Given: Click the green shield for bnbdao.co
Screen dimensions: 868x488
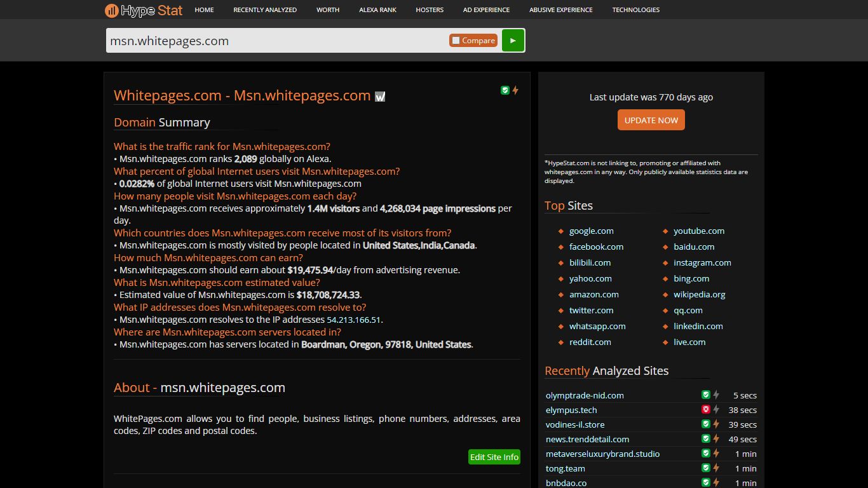Looking at the screenshot, I should [x=705, y=482].
